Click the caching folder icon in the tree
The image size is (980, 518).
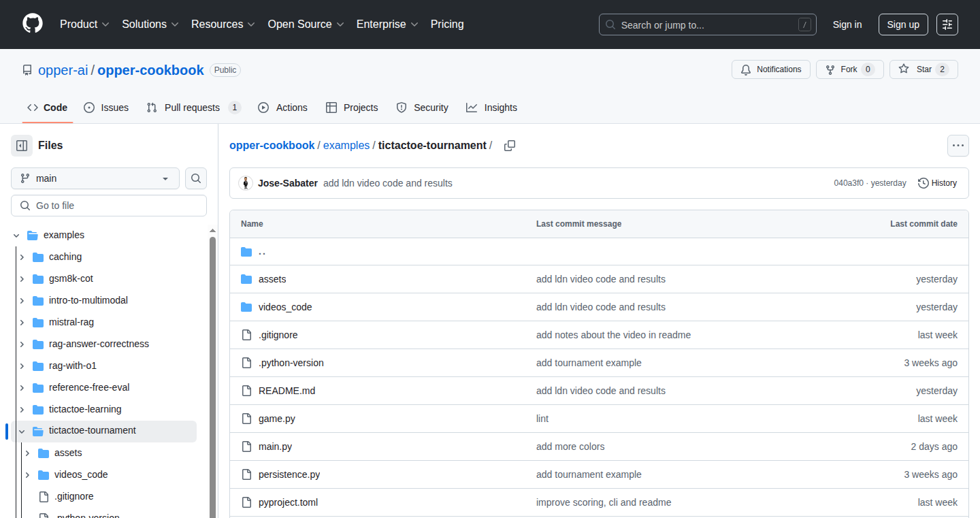(38, 257)
